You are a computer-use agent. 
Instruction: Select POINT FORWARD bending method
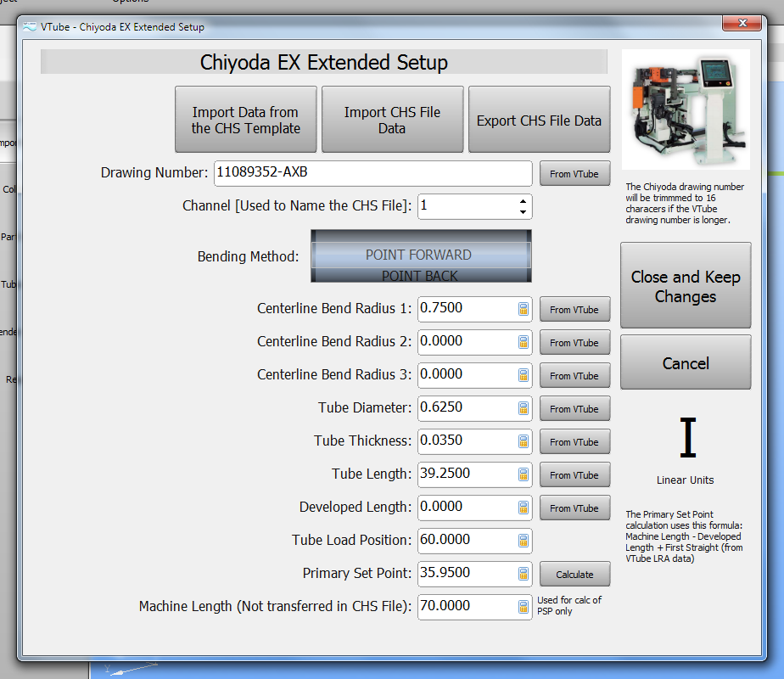click(418, 255)
